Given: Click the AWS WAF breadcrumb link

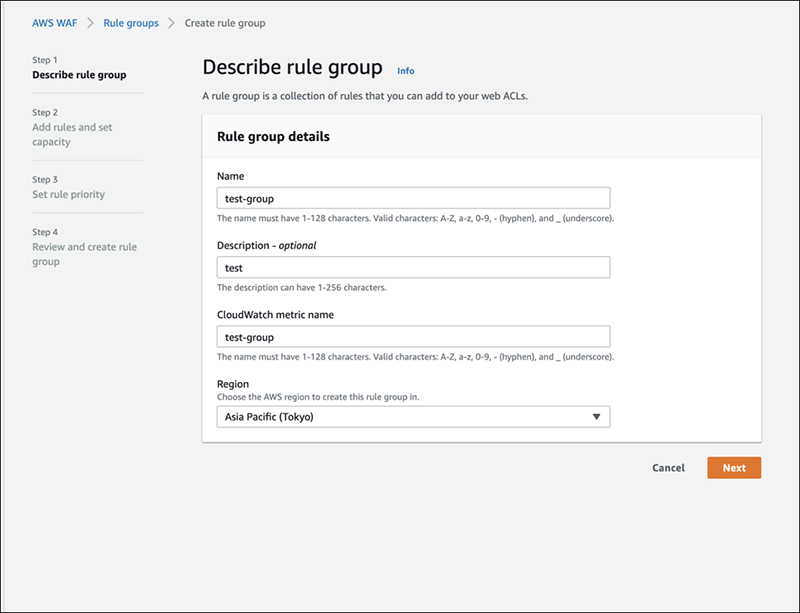Looking at the screenshot, I should [56, 22].
